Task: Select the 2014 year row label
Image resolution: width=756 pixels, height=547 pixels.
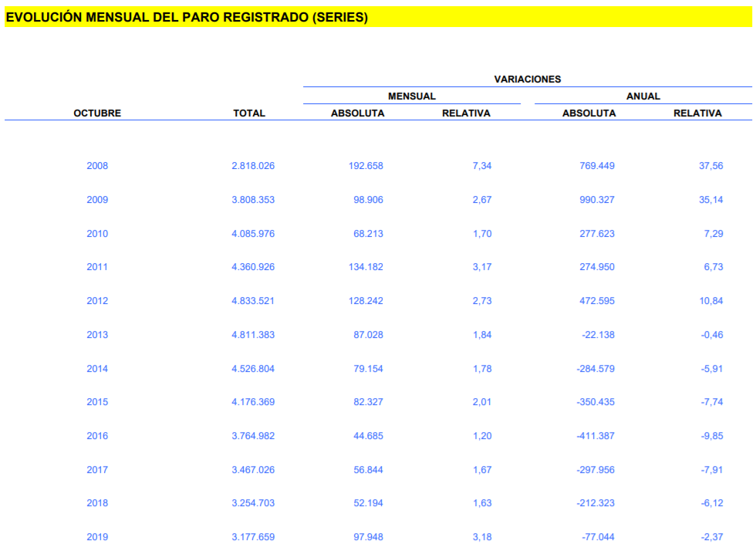Action: (97, 369)
